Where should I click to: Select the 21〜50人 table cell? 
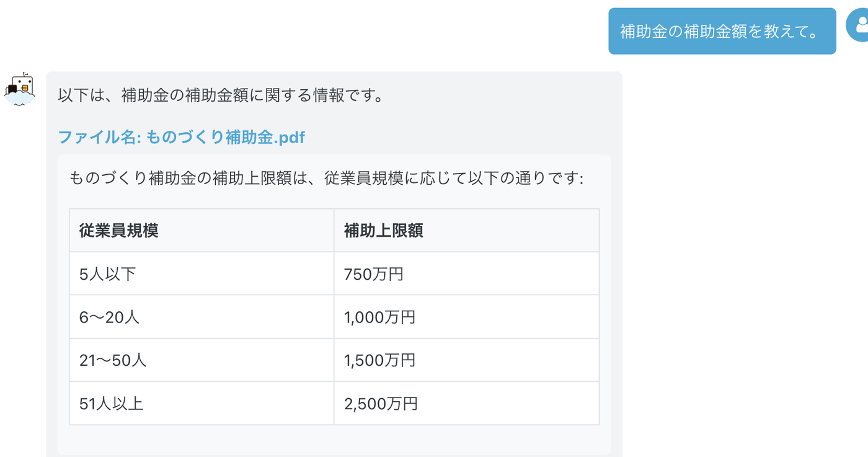pyautogui.click(x=201, y=360)
